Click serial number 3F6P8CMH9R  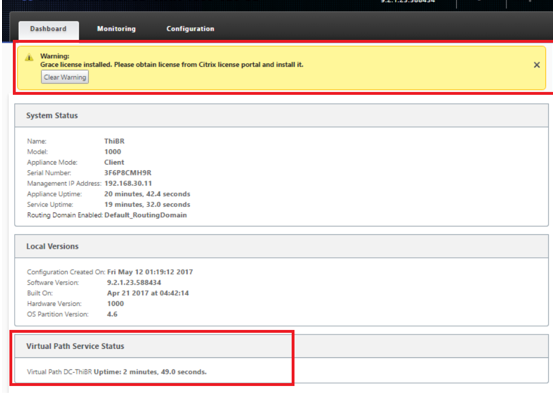click(x=128, y=173)
